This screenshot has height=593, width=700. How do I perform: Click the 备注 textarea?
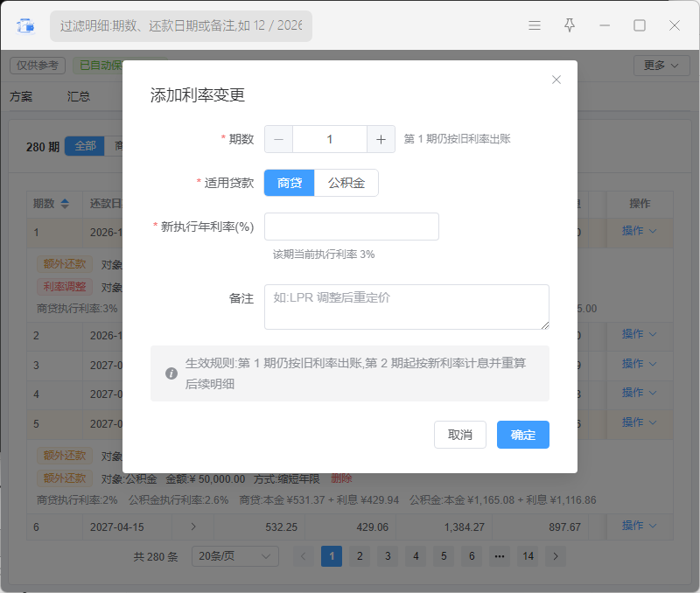[x=407, y=307]
